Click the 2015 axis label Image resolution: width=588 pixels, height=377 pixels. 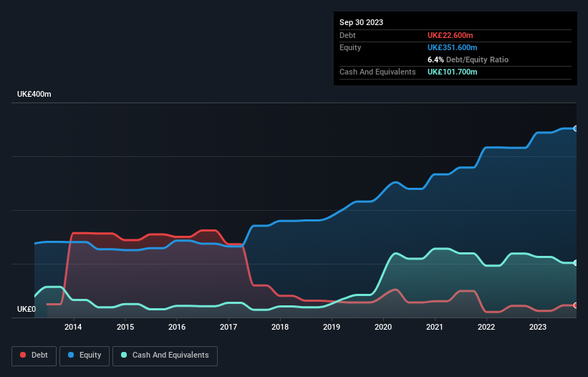pyautogui.click(x=125, y=327)
